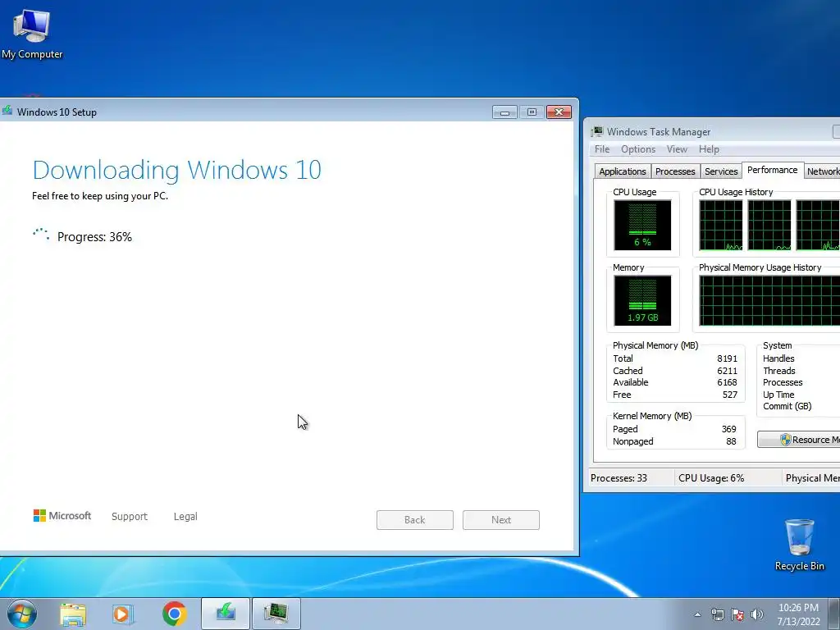Click Processes: 33 in status bar
This screenshot has height=630, width=840.
click(x=619, y=478)
